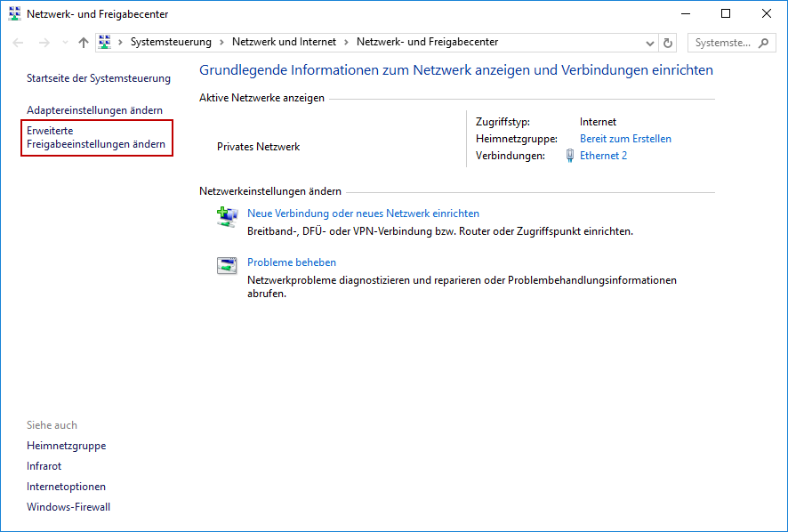The height and width of the screenshot is (532, 788).
Task: Refresh the page with the reload icon
Action: tap(668, 44)
